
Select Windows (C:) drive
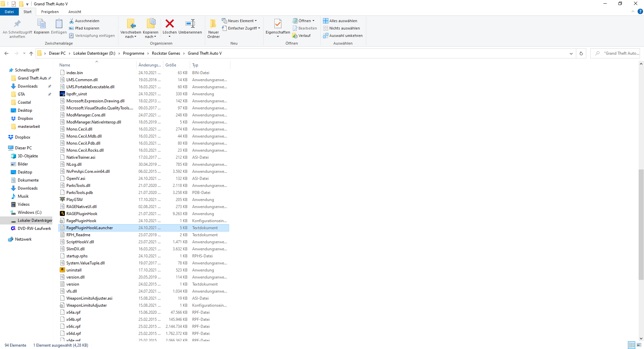[x=30, y=212]
